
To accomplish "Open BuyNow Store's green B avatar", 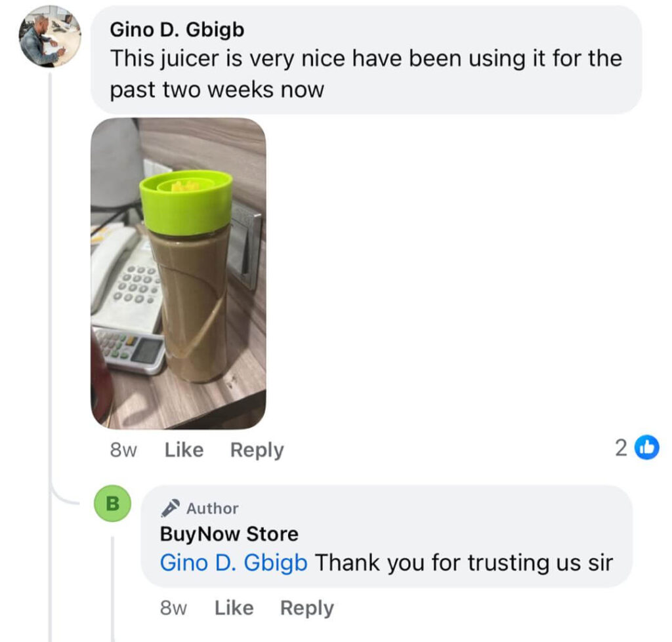I will 113,503.
